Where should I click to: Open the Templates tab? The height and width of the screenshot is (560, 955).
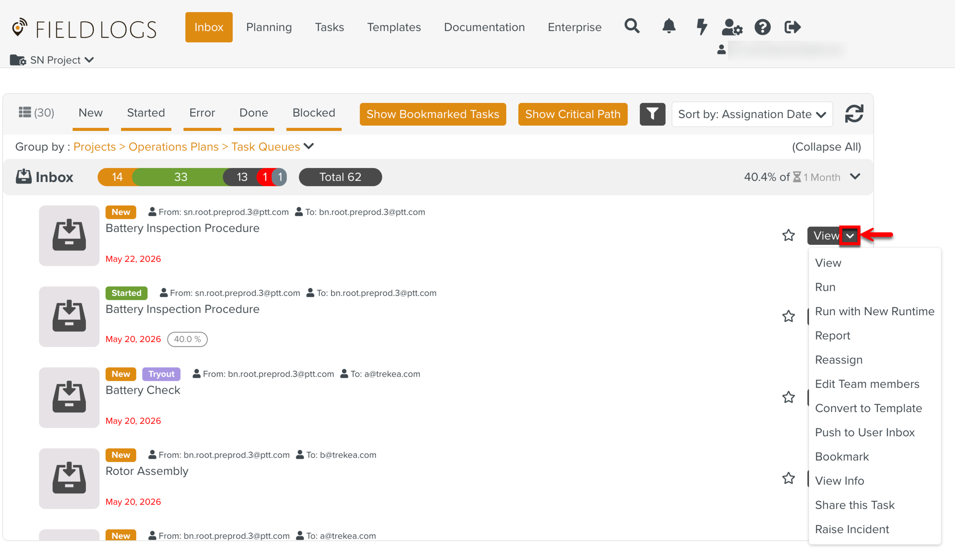[x=394, y=27]
